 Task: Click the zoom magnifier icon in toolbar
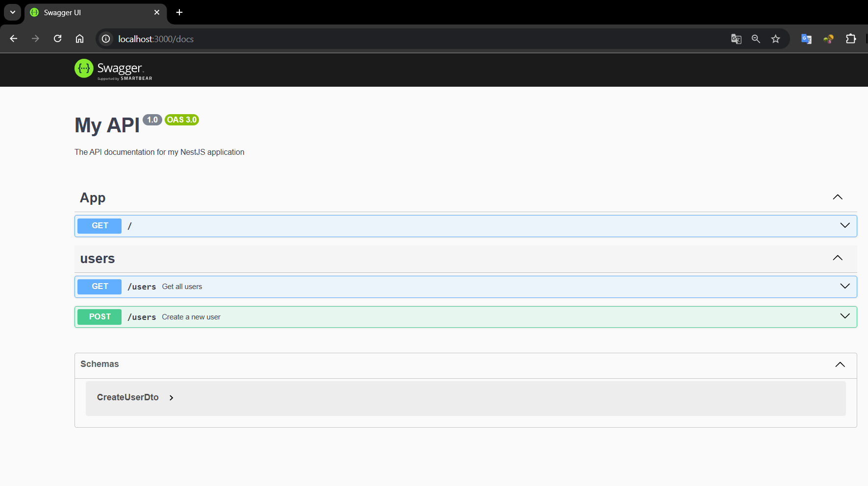click(756, 39)
